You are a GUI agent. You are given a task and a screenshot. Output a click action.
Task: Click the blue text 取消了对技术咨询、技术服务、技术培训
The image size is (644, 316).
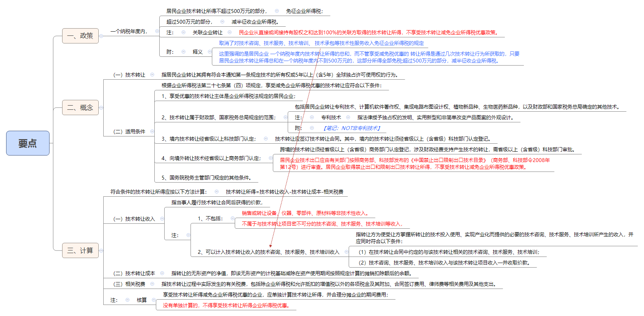point(321,43)
